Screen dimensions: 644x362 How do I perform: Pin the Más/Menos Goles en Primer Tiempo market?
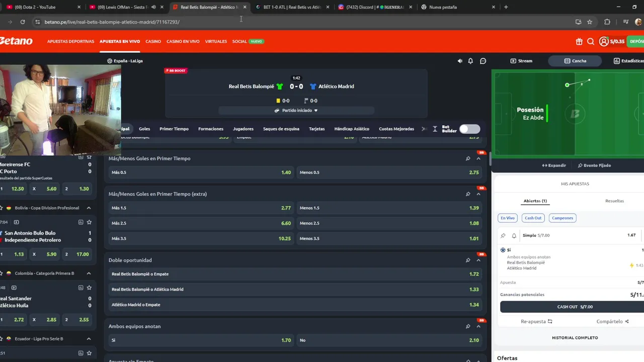(x=468, y=158)
